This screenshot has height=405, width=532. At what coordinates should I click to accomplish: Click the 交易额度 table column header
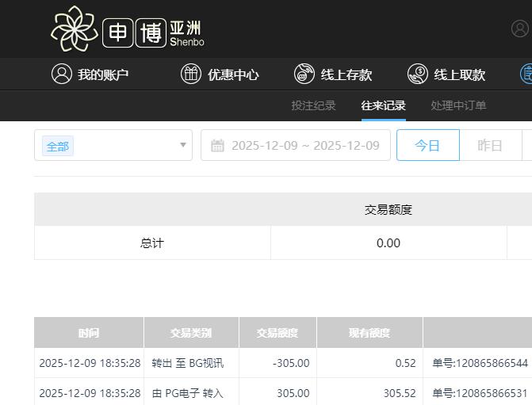(x=277, y=333)
